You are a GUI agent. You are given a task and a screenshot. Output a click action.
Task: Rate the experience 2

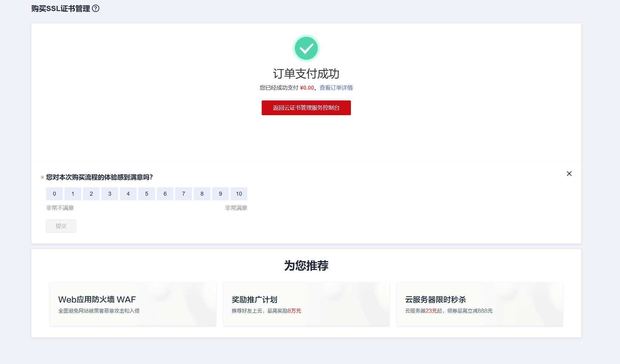coord(91,194)
